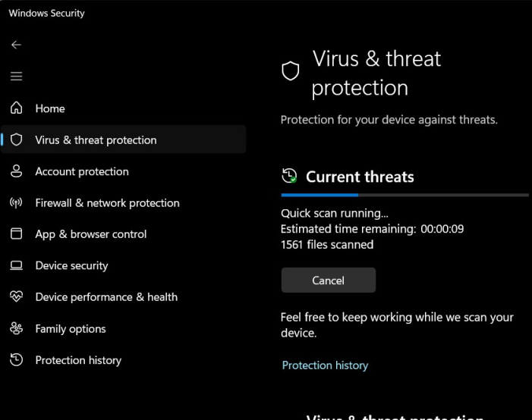Expand the hamburger navigation menu
The width and height of the screenshot is (532, 420).
[x=16, y=77]
